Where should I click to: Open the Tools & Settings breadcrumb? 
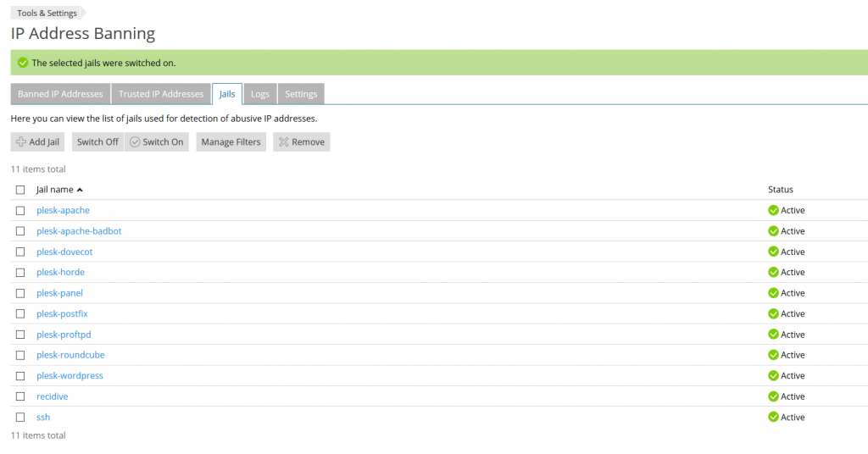[47, 14]
